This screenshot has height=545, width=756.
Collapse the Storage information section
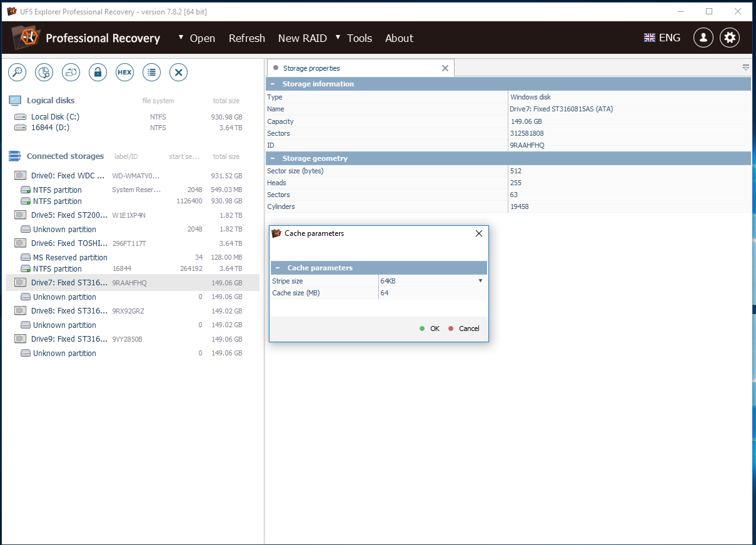273,84
